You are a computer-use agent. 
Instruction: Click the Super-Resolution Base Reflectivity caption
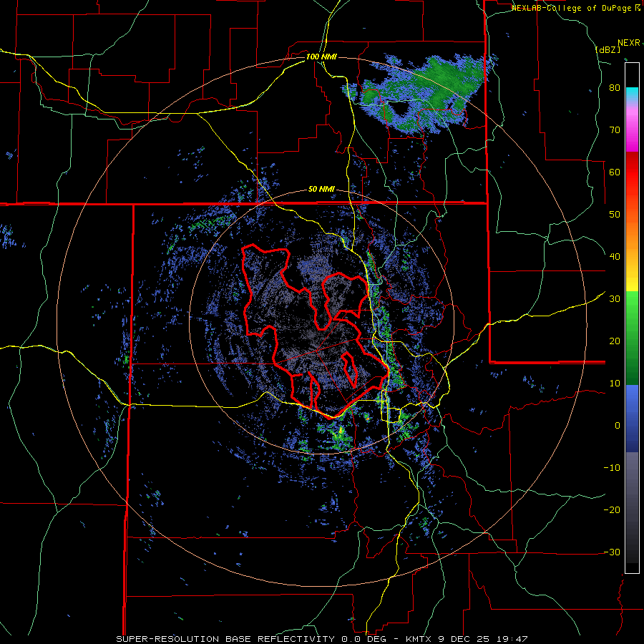[x=321, y=639]
